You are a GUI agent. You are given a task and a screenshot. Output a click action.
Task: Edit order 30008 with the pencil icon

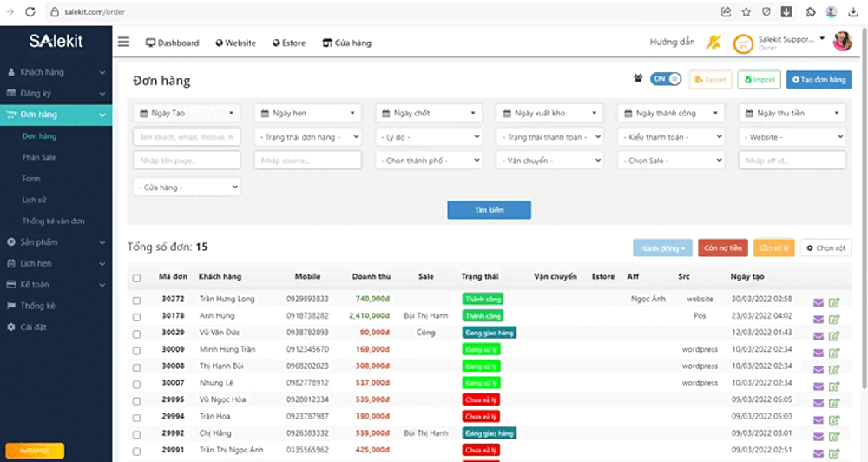834,369
